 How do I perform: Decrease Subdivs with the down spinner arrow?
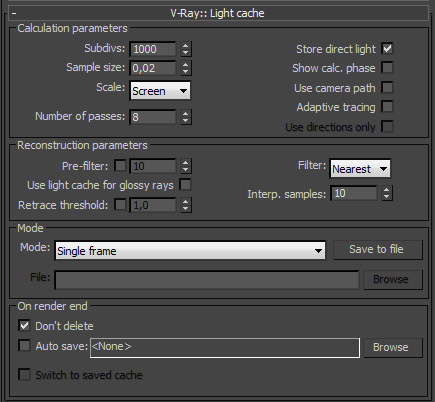pos(186,53)
